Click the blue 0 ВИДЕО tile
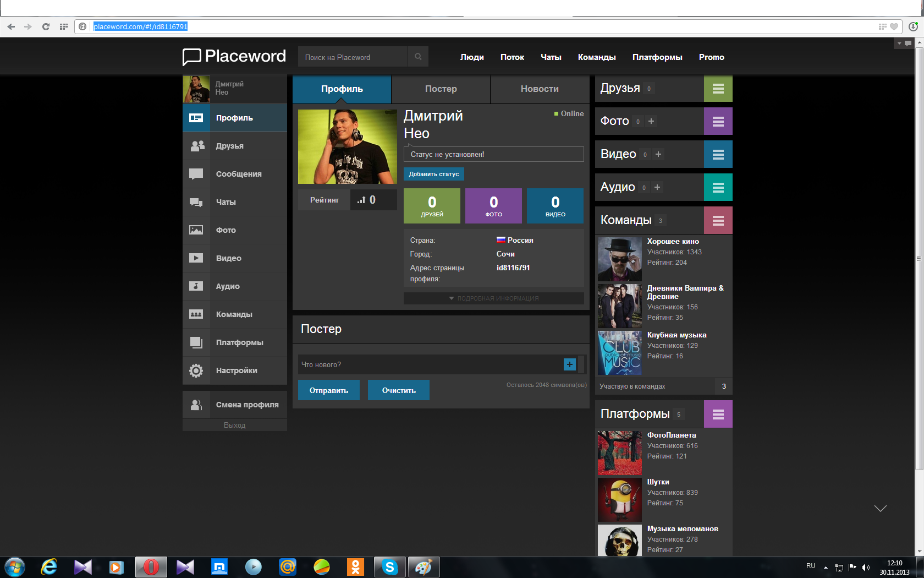The height and width of the screenshot is (578, 924). coord(555,206)
